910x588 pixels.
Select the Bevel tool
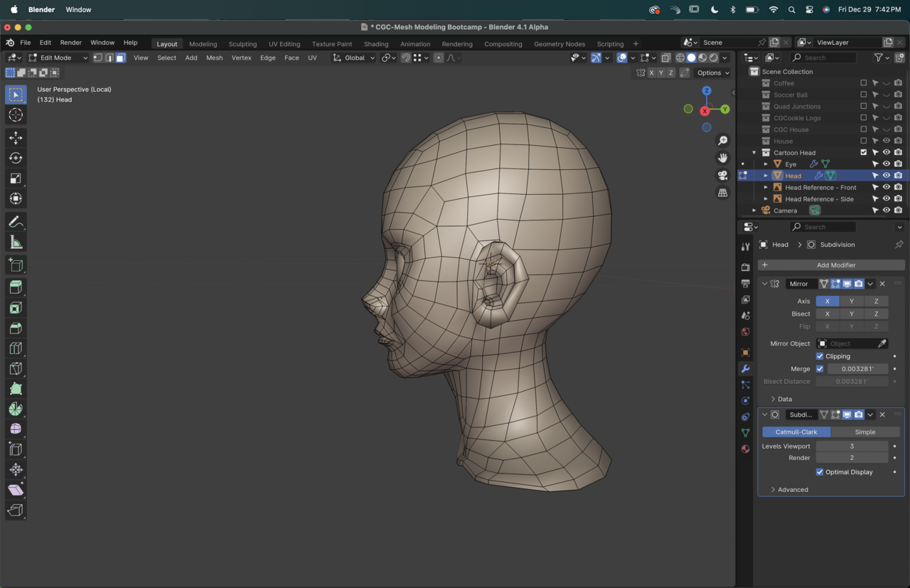pos(16,328)
